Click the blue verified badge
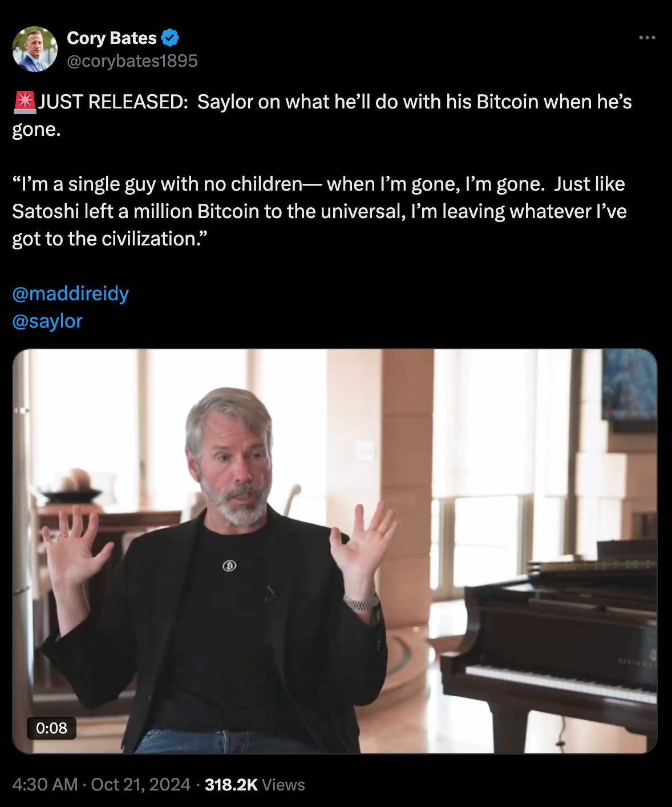Screen dimensions: 672x807 pos(170,38)
